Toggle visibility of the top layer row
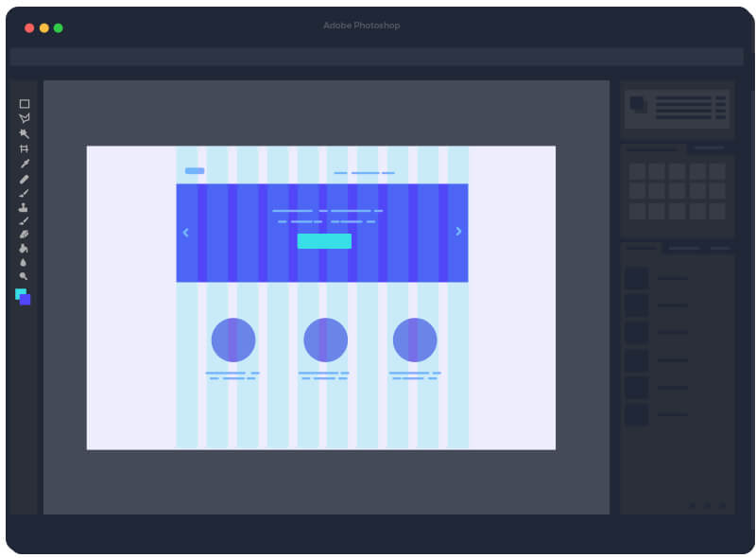Image resolution: width=756 pixels, height=558 pixels. pyautogui.click(x=636, y=278)
